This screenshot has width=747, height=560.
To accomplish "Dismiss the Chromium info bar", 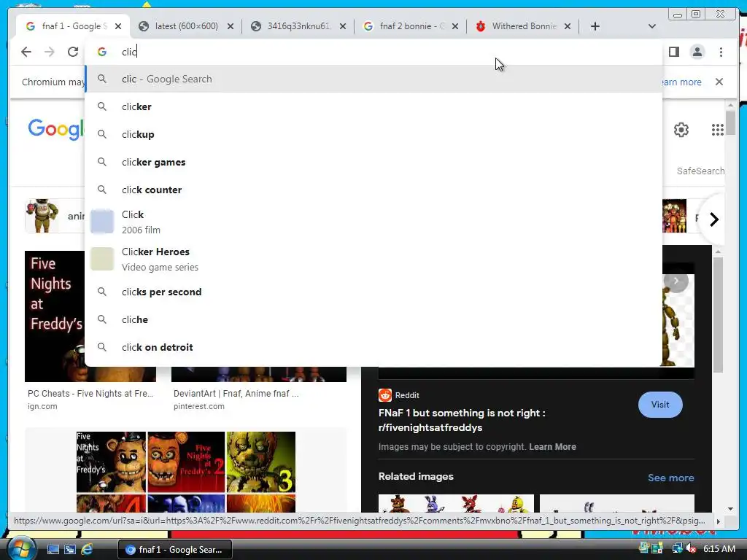I will point(719,82).
